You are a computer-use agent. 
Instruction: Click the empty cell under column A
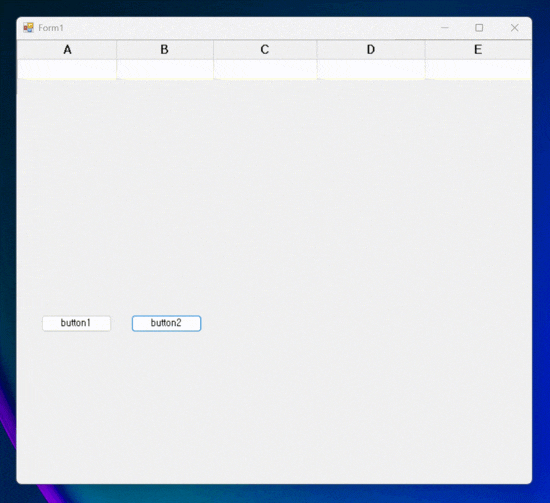point(67,69)
